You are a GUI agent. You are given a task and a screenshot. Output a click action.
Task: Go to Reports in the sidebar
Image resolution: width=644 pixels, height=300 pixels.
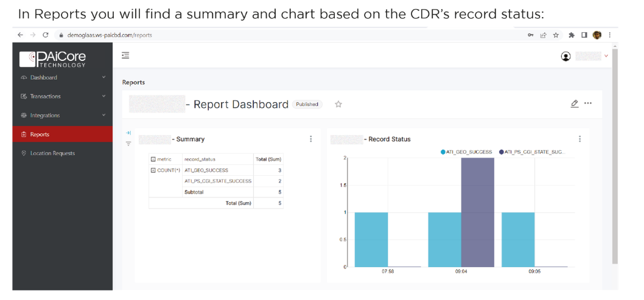click(40, 134)
